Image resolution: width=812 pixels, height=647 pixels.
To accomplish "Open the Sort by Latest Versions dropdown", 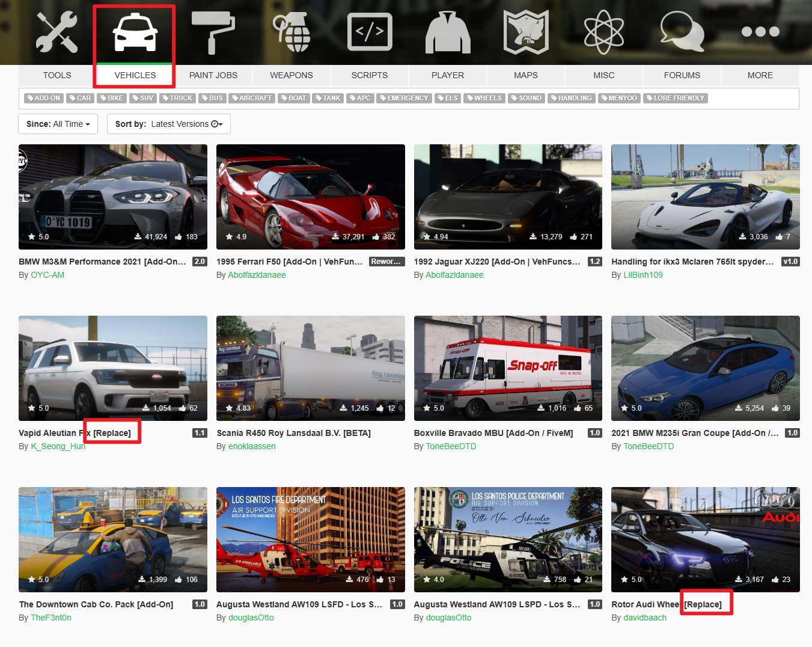I will 169,124.
